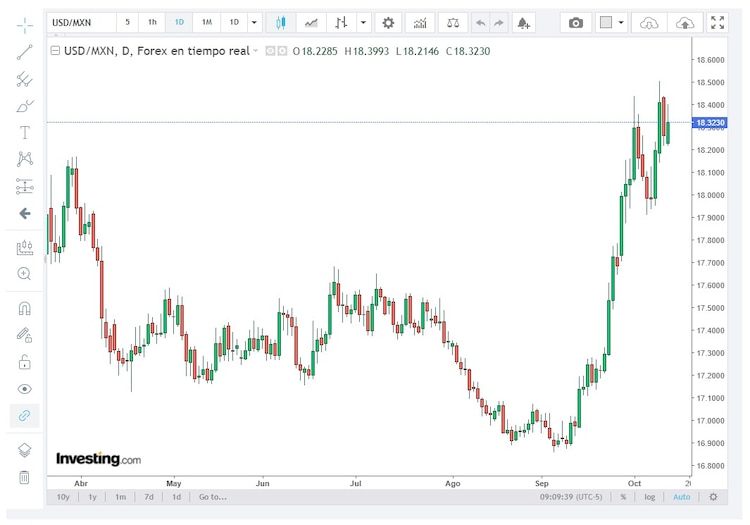The image size is (750, 525).
Task: Set chart range to 10y
Action: click(63, 497)
